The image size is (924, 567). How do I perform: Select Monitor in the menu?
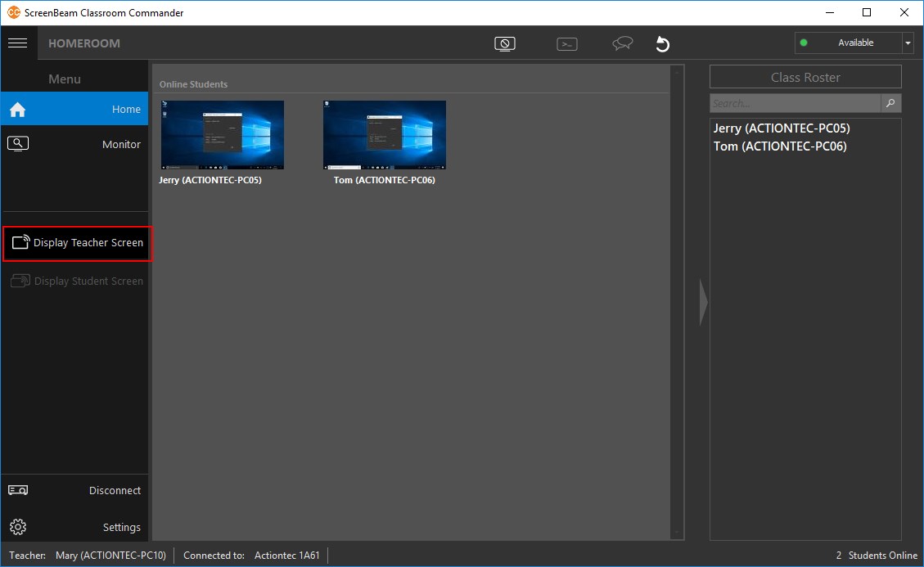point(74,144)
